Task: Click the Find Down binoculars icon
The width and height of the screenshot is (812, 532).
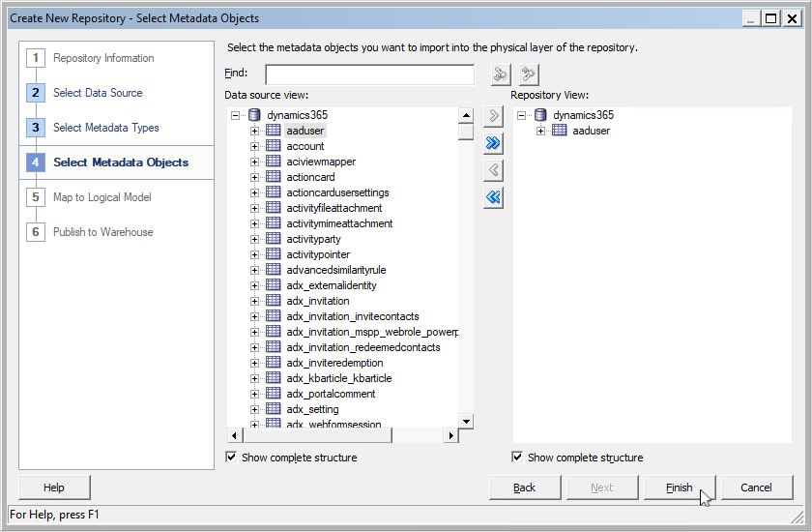Action: coord(500,74)
